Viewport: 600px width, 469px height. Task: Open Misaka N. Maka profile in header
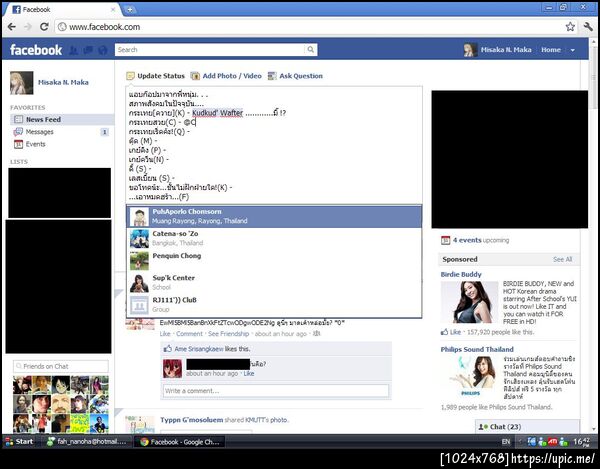click(506, 50)
